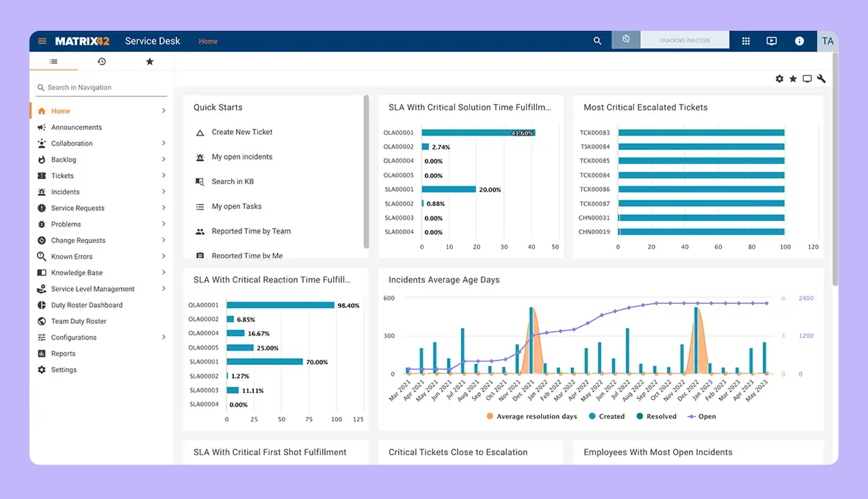
Task: Open the hamburger menu beside Matrix42 logo
Action: pyautogui.click(x=42, y=41)
